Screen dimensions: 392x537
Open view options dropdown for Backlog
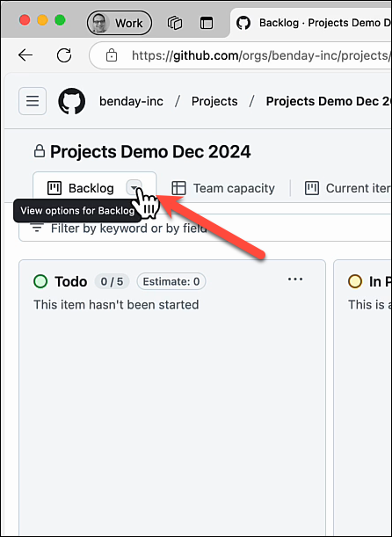134,188
